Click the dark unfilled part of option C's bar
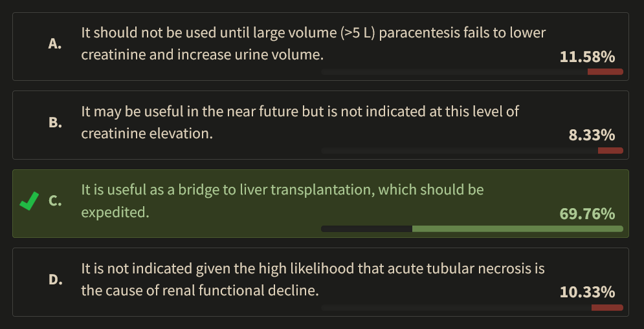 point(366,229)
